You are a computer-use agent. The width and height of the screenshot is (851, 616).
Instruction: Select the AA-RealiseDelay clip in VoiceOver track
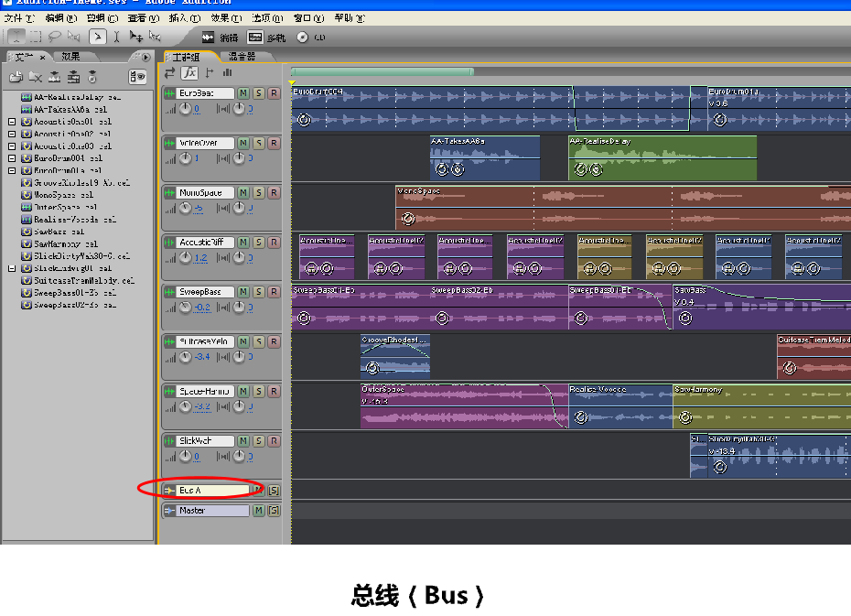[x=662, y=158]
